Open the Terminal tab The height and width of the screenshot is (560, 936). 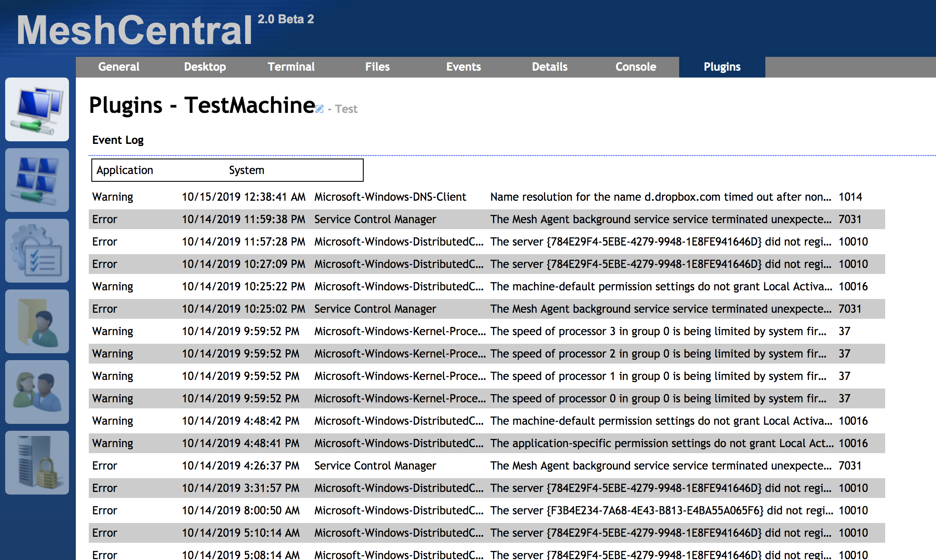click(x=291, y=67)
